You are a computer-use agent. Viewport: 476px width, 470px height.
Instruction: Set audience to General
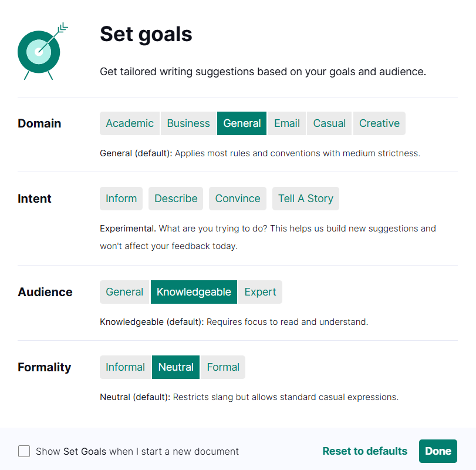pyautogui.click(x=124, y=292)
